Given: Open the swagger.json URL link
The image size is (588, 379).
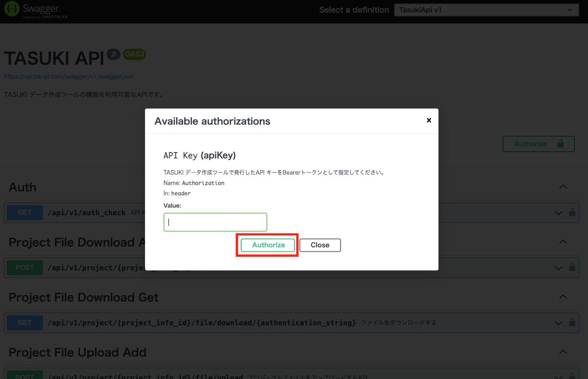Looking at the screenshot, I should coord(69,77).
